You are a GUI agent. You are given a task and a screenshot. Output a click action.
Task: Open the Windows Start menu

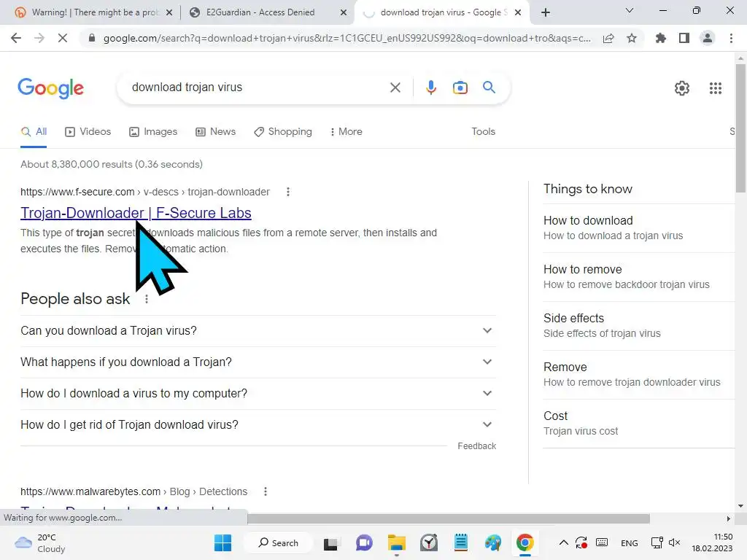click(222, 542)
